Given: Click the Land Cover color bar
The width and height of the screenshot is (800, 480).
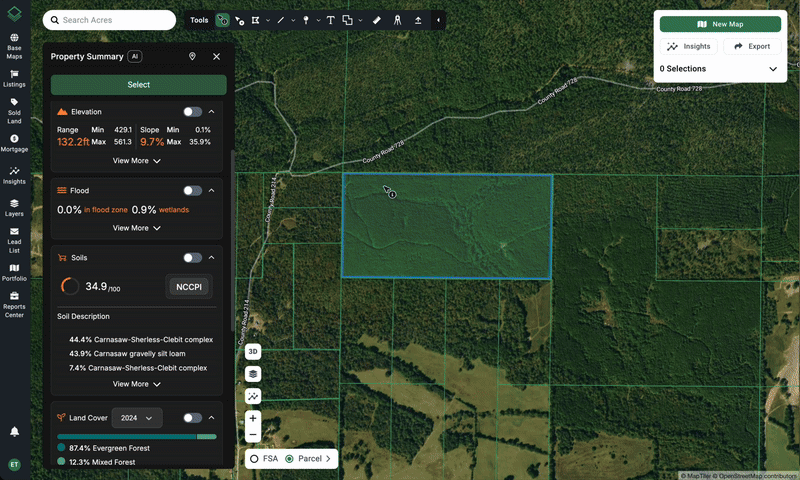Looking at the screenshot, I should [137, 437].
